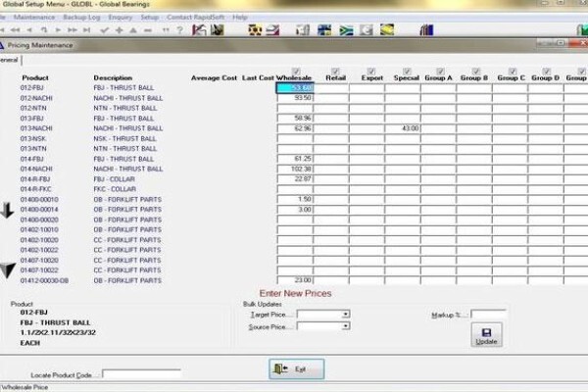Click the refresh/undo curved arrow icon
The height and width of the screenshot is (392, 588).
click(44, 30)
